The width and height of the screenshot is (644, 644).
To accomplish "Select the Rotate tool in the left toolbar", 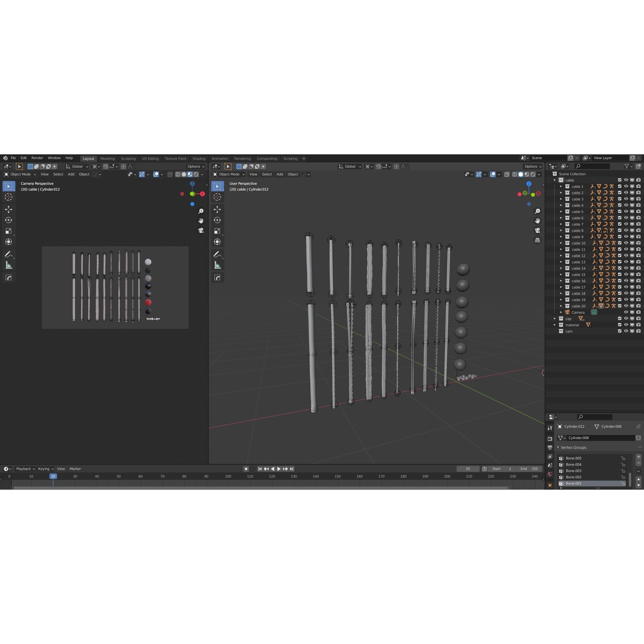I will 9,220.
